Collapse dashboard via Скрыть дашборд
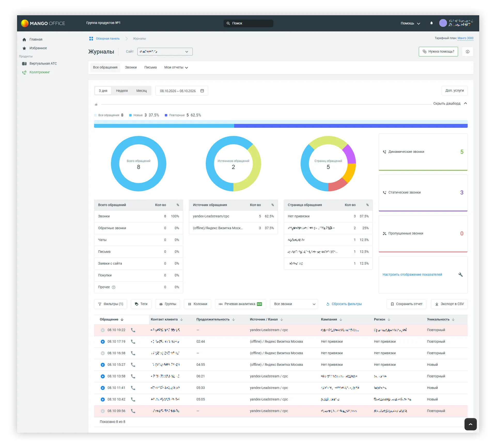 click(450, 103)
